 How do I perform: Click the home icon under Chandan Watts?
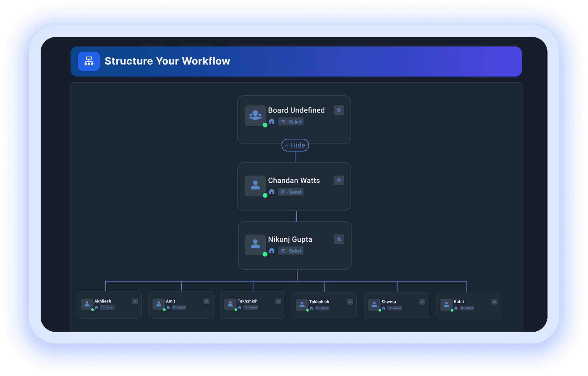[272, 192]
